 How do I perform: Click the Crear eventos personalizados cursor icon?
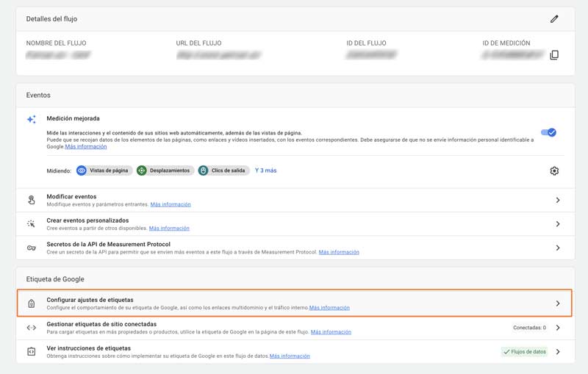point(31,223)
